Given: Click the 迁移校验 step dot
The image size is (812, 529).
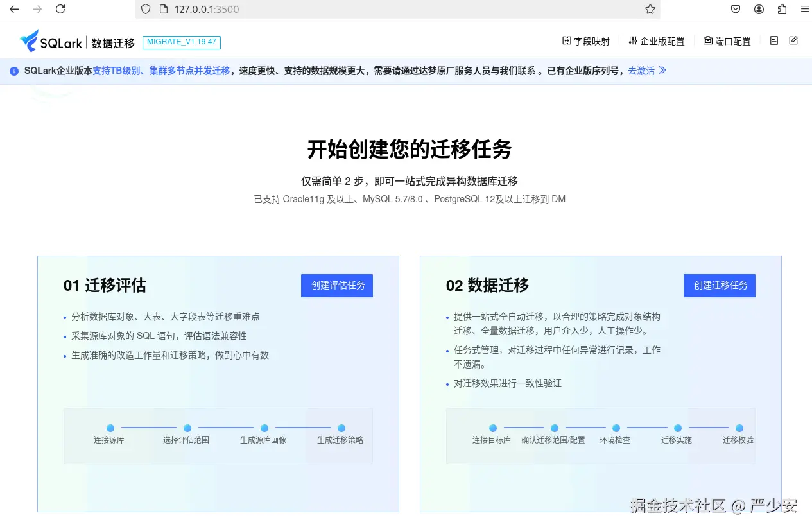Looking at the screenshot, I should point(739,428).
